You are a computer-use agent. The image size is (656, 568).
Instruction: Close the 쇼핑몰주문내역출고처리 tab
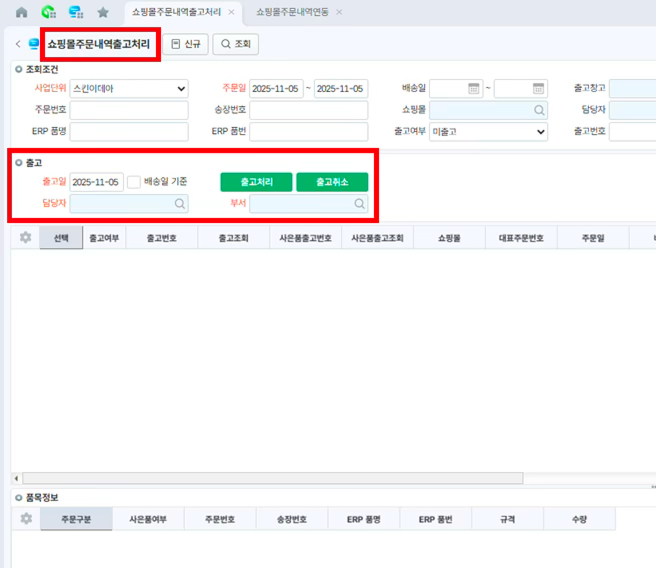point(232,12)
